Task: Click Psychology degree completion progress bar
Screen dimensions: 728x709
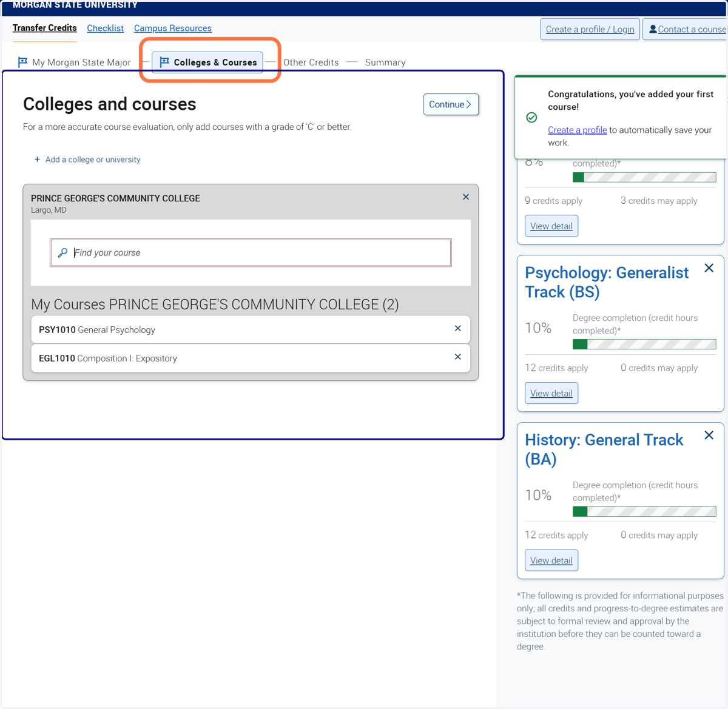Action: click(x=644, y=344)
